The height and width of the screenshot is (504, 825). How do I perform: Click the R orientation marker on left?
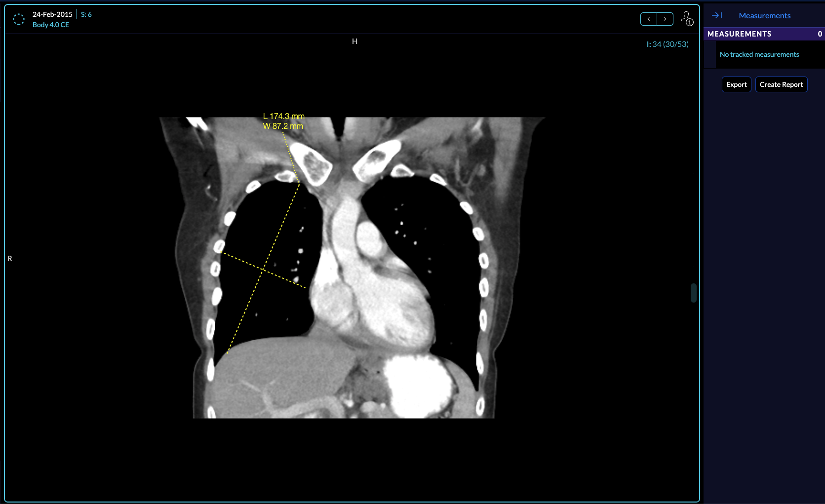(10, 259)
